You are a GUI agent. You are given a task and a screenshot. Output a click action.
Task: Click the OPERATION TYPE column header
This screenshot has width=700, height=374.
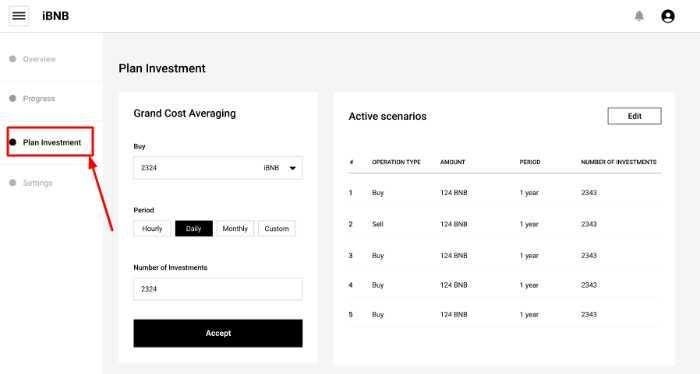396,162
